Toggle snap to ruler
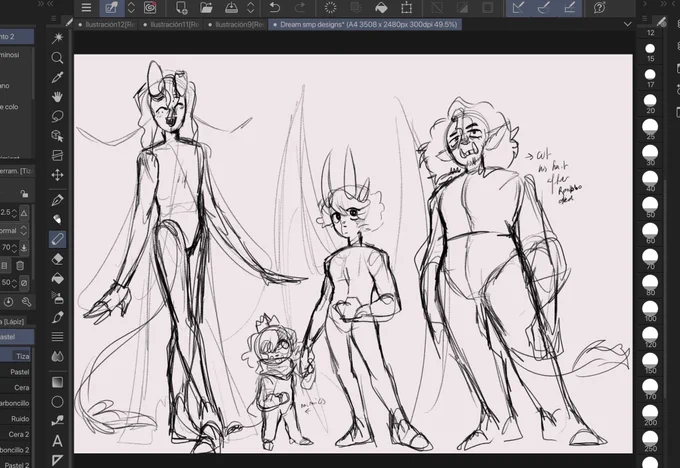 518,7
